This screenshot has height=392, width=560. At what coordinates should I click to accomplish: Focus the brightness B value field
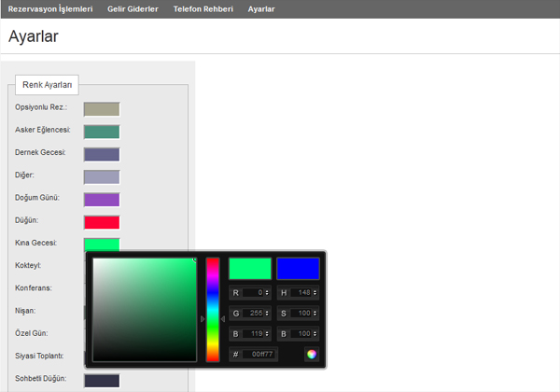[x=301, y=334]
